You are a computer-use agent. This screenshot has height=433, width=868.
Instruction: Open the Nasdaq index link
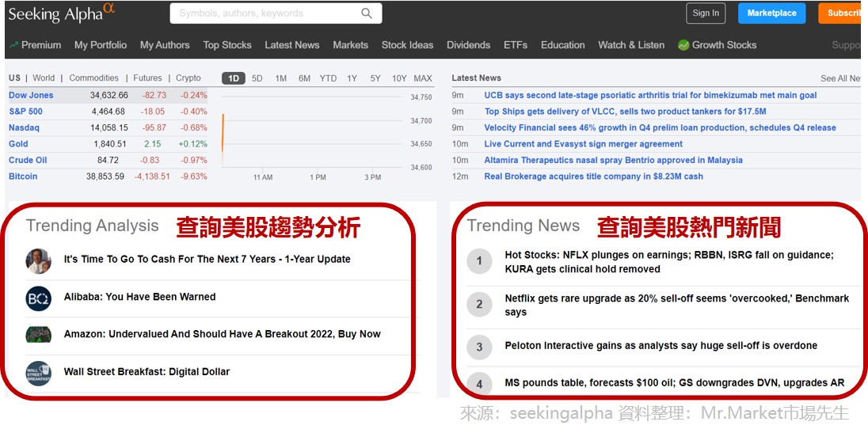point(24,127)
